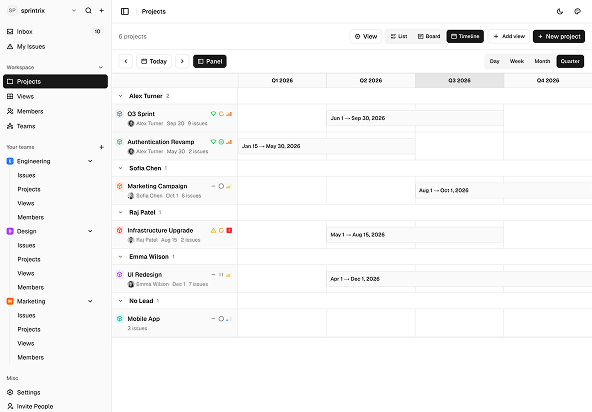Jump to Today on timeline
This screenshot has width=592, height=412.
point(154,61)
